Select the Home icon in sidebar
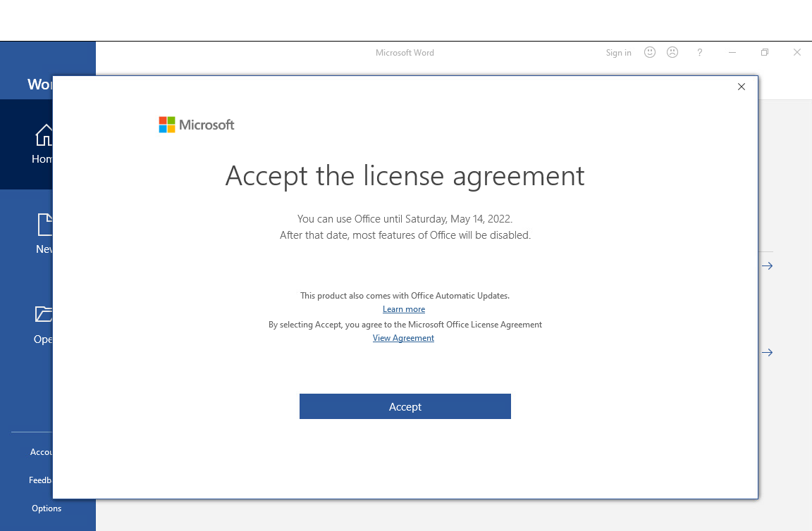This screenshot has width=812, height=531. tap(44, 135)
